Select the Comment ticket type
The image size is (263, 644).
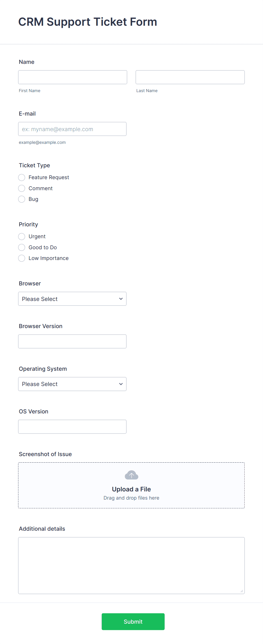coord(21,188)
